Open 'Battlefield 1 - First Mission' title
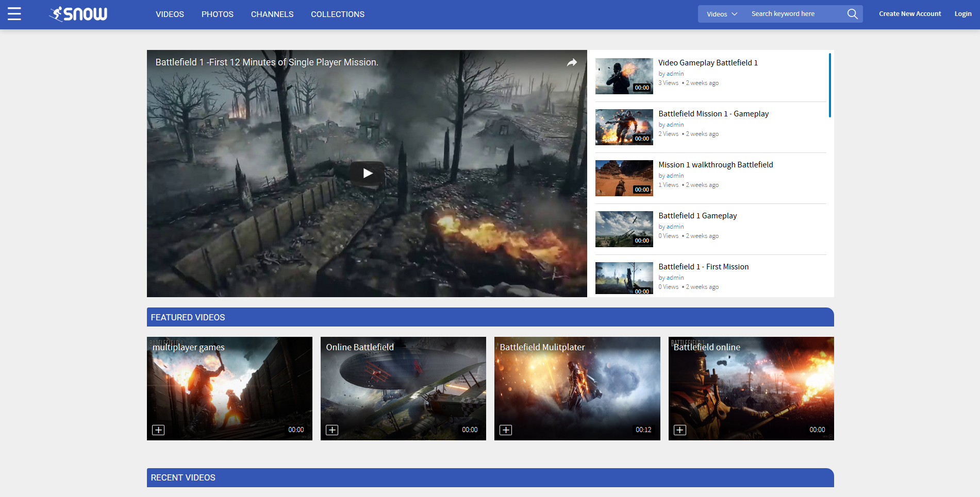This screenshot has width=980, height=497. point(704,267)
